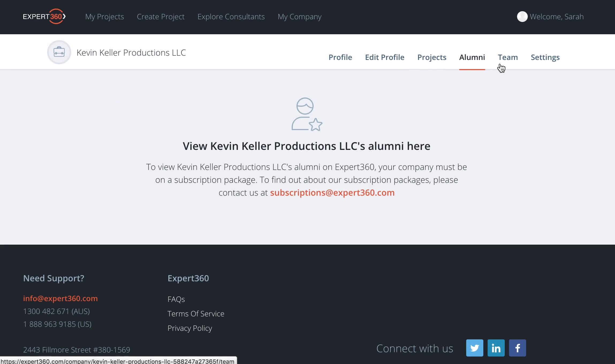The height and width of the screenshot is (364, 615).
Task: Click the alumni person-star icon
Action: click(x=305, y=114)
